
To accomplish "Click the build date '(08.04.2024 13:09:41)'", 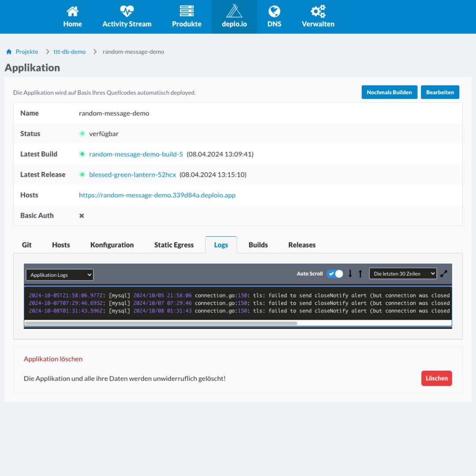I will point(220,154).
